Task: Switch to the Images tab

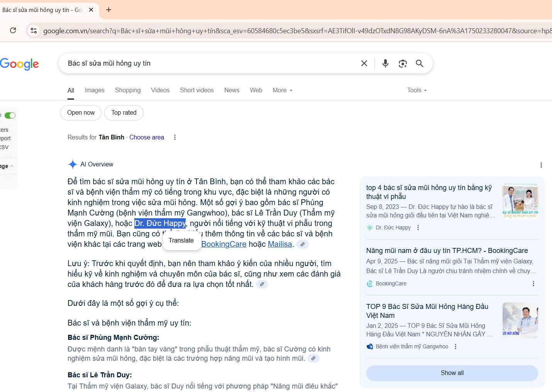Action: coord(95,90)
